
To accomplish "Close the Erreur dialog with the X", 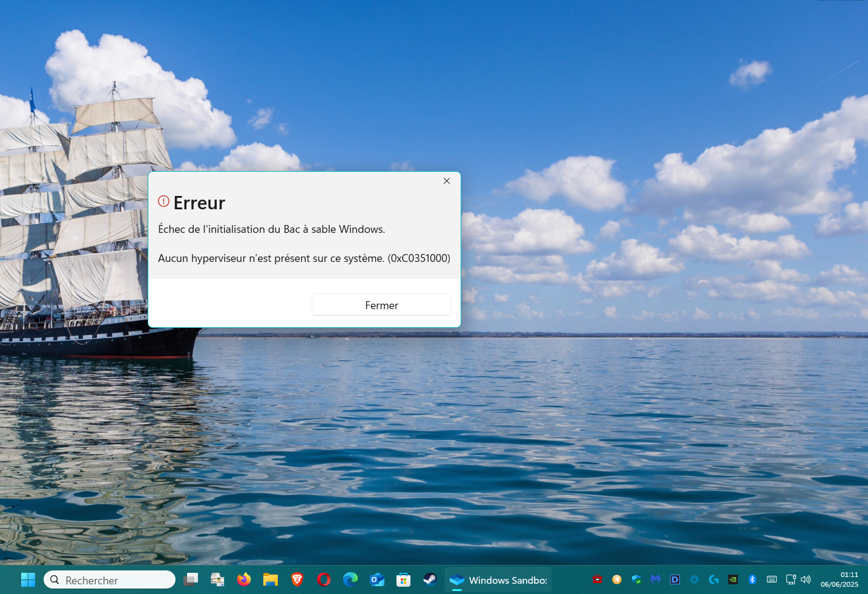I will [x=447, y=181].
